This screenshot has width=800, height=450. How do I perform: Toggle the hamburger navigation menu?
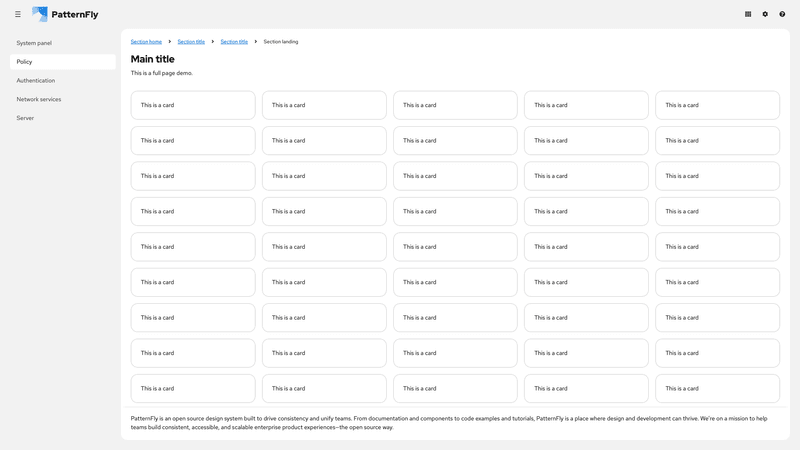(x=18, y=14)
